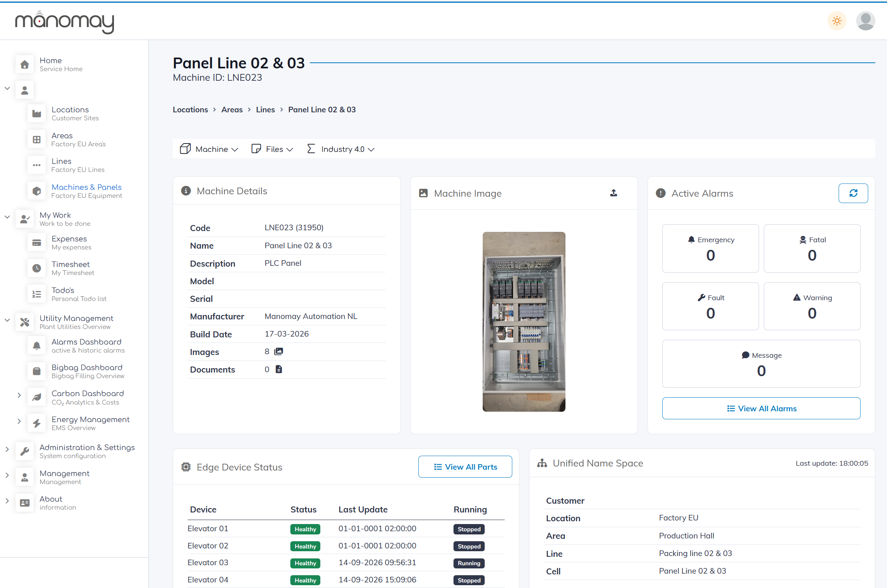Image resolution: width=887 pixels, height=588 pixels.
Task: Open Energy Management lightning icon
Action: [x=37, y=423]
